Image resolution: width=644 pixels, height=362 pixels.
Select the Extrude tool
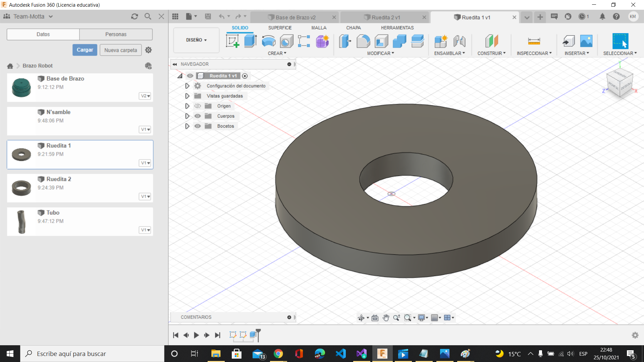[x=251, y=41]
